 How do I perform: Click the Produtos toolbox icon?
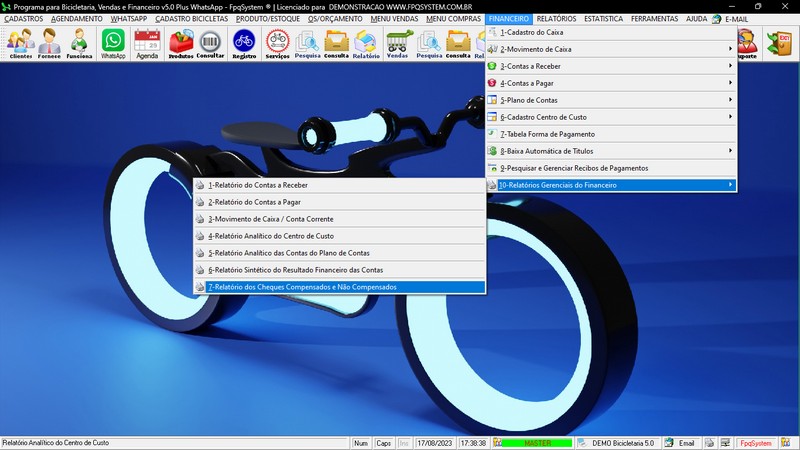(180, 43)
